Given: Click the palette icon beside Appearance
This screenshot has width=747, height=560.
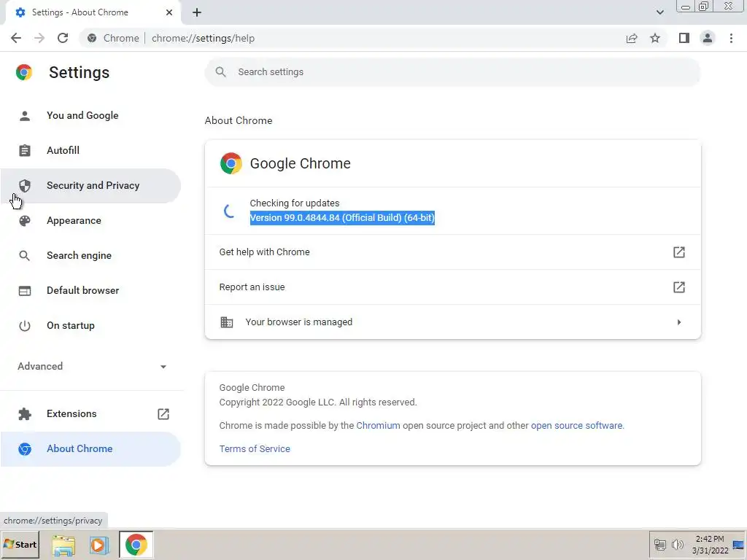Looking at the screenshot, I should tap(25, 220).
